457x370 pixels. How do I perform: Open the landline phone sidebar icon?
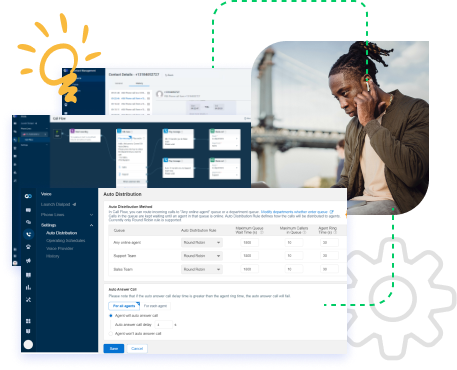pos(28,247)
